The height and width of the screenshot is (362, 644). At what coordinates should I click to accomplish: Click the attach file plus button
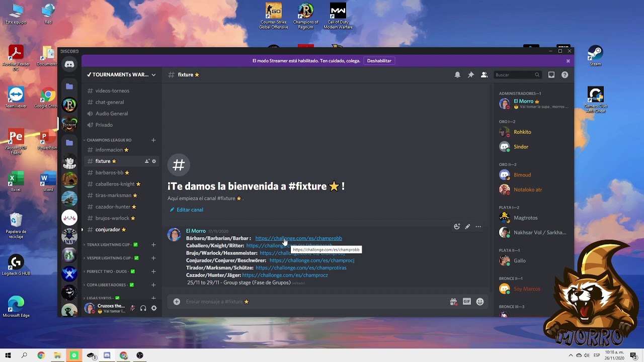(x=177, y=302)
